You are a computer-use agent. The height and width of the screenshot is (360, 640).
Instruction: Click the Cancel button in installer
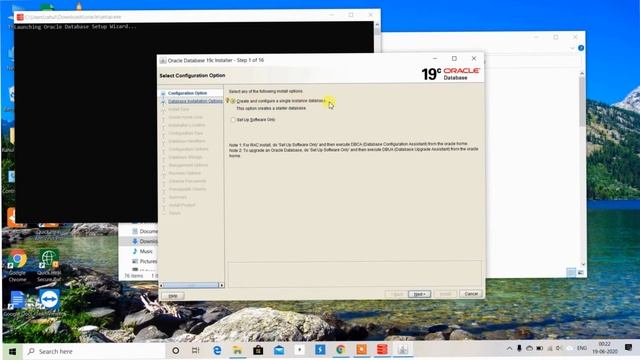click(471, 294)
